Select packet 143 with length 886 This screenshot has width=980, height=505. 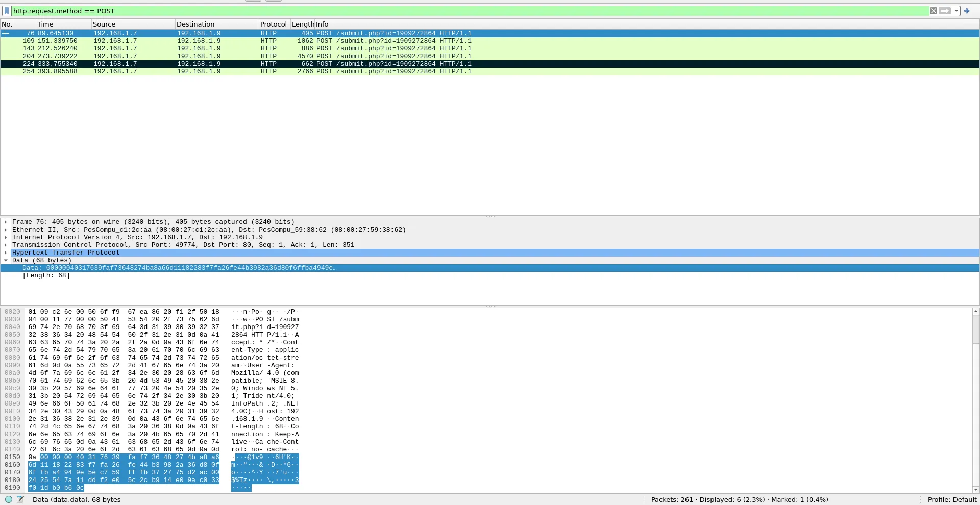[490, 48]
